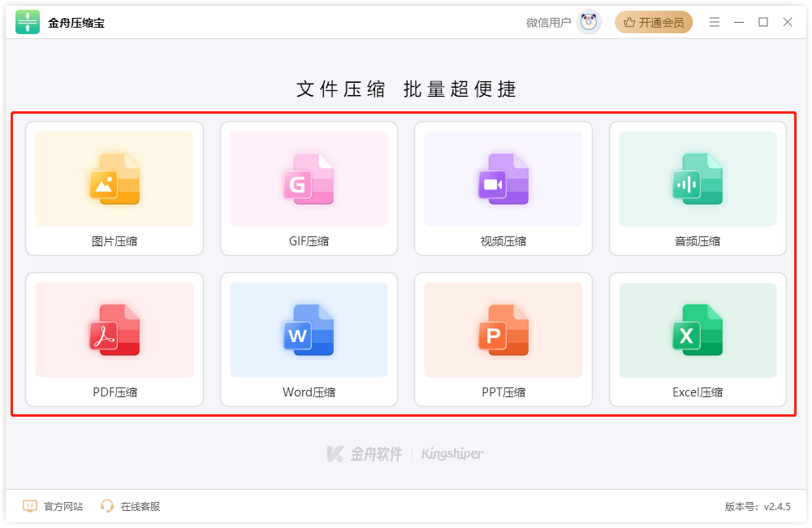Open the 图片压缩 image compression icon
This screenshot has height=528, width=812.
click(x=114, y=179)
